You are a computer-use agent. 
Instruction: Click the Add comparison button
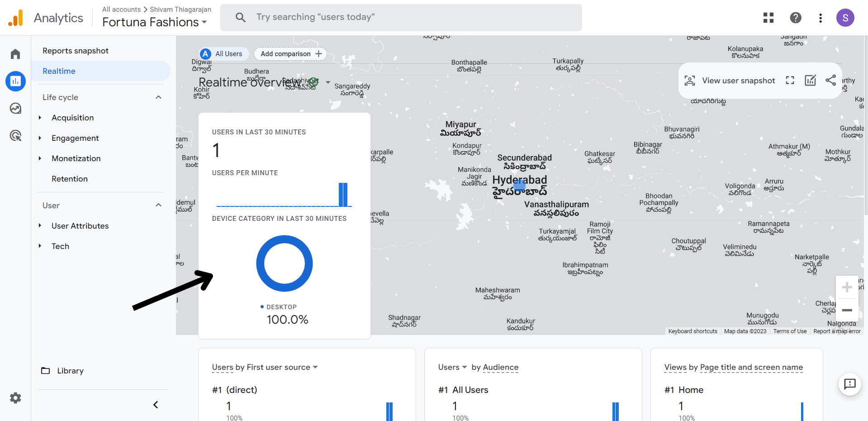(290, 54)
